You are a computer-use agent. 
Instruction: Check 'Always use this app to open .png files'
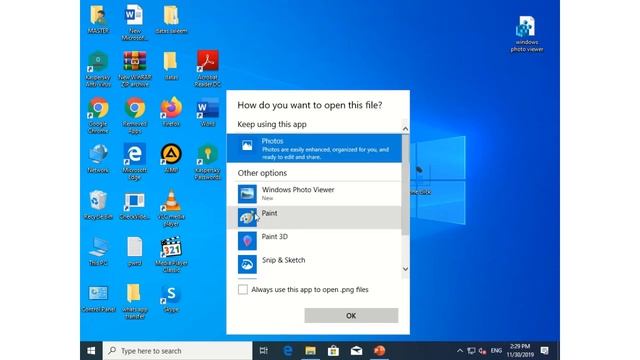coord(243,289)
